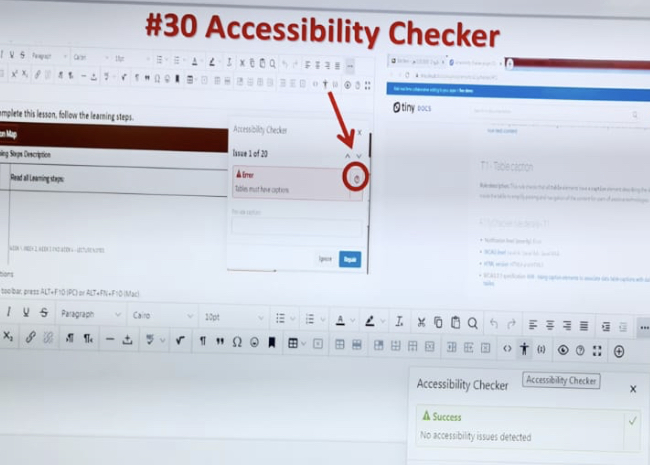
Task: Show more toolbar items via ellipsis button
Action: click(643, 327)
